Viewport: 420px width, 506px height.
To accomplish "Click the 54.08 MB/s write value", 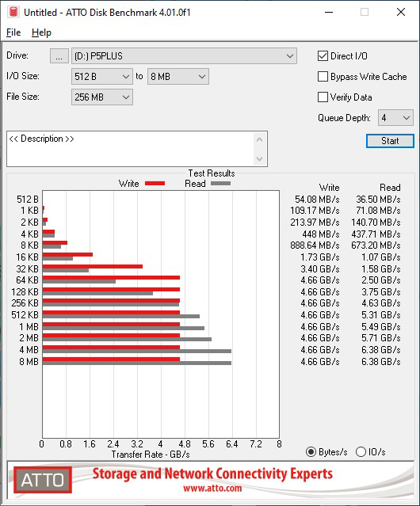I will click(x=317, y=200).
